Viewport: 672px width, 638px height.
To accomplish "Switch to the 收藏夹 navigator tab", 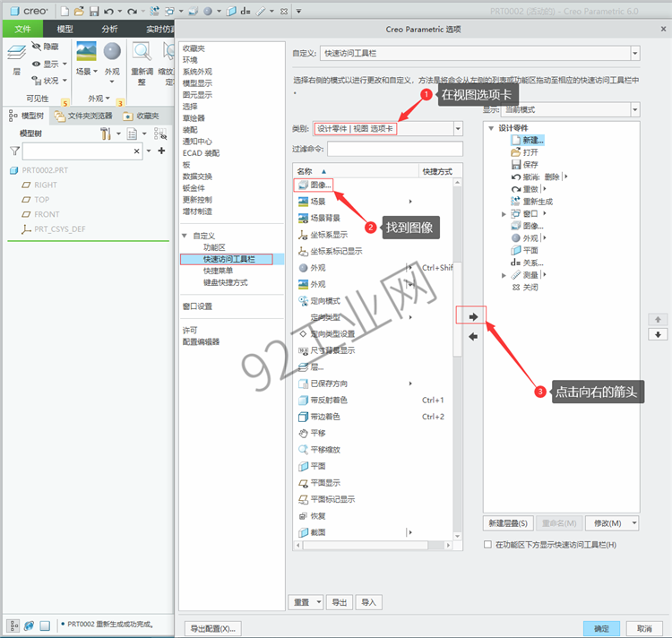I will (142, 116).
